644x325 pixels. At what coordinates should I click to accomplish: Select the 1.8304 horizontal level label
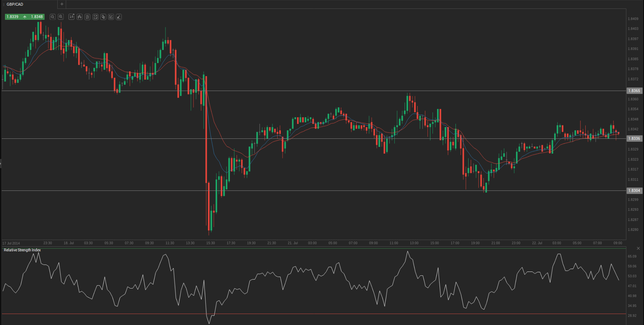[634, 190]
